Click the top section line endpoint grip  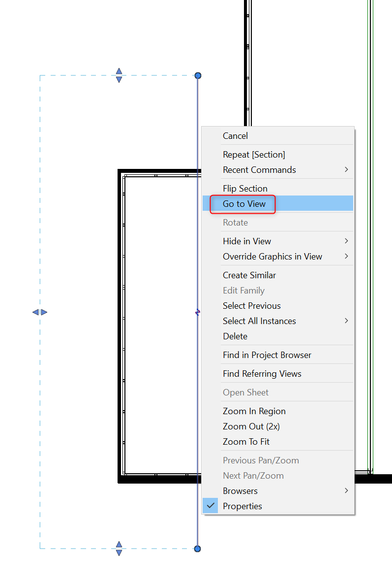[x=198, y=76]
